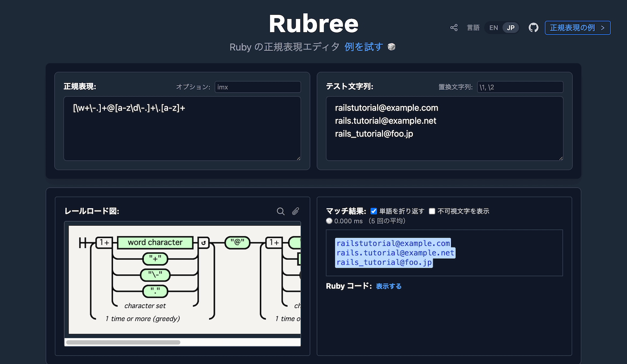The height and width of the screenshot is (364, 627).
Task: Expand Ruby code by clicking 表示する
Action: coord(388,286)
